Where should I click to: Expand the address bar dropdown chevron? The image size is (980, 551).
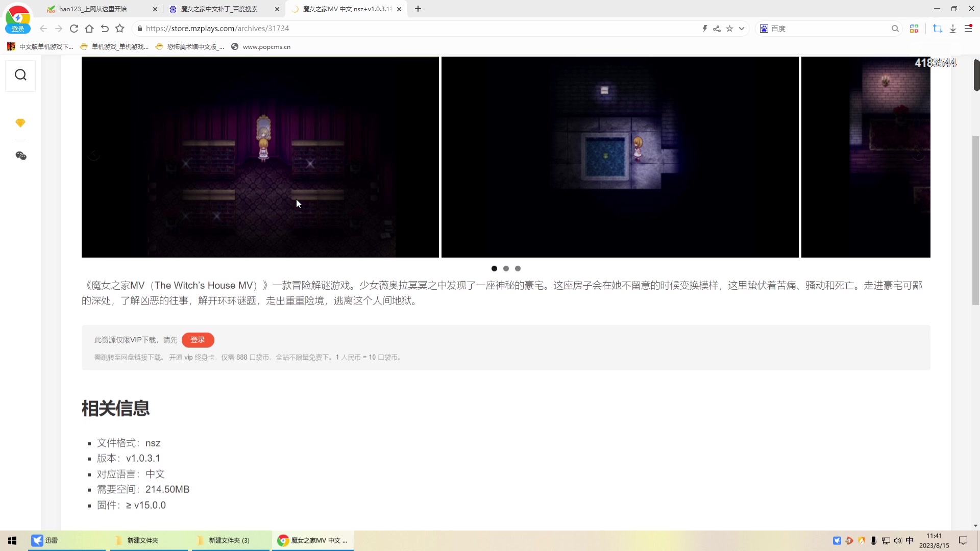pos(742,29)
